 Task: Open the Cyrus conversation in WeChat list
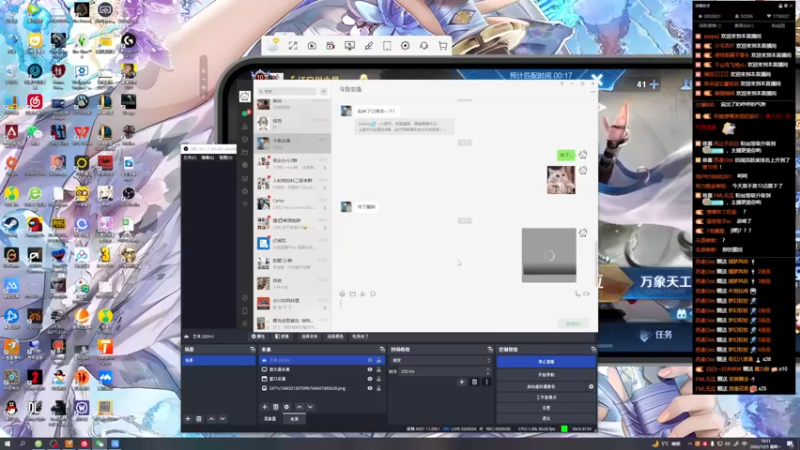click(x=292, y=204)
